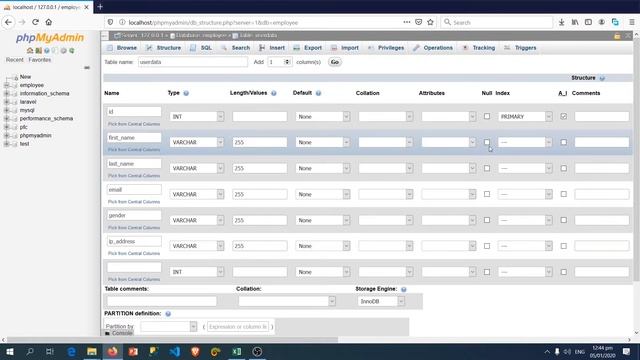
Task: Open Type dropdown for id row
Action: 197,117
